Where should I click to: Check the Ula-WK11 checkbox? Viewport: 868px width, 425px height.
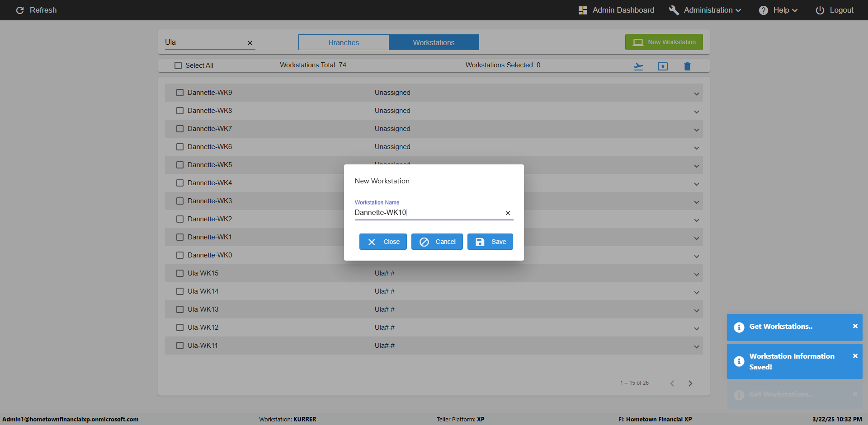[x=180, y=346]
